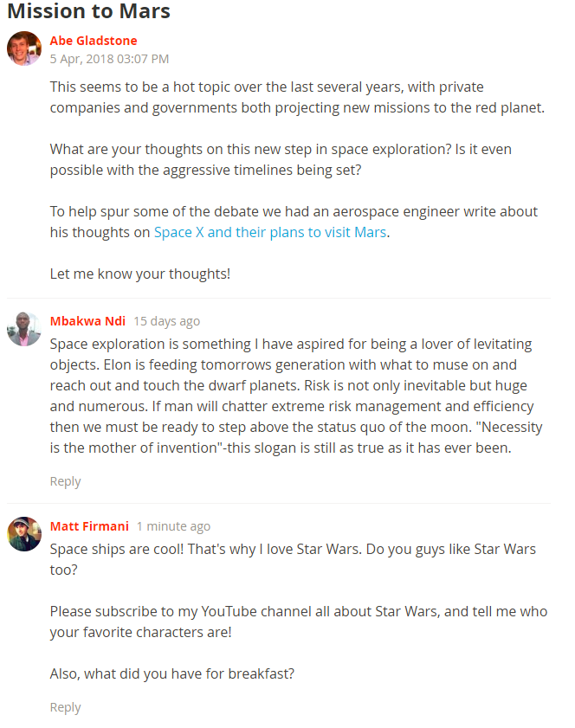
Task: Click the 'Mission to Mars' thread title
Action: point(88,11)
